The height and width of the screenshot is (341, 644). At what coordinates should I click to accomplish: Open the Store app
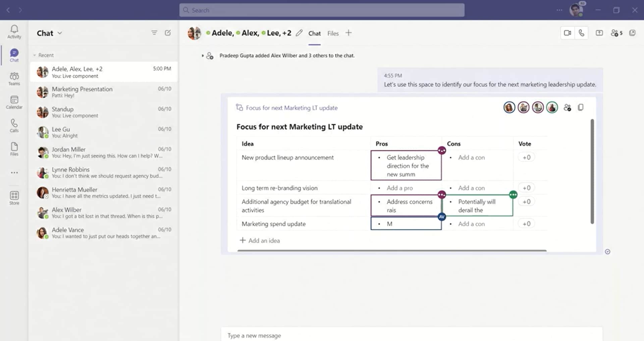(14, 198)
